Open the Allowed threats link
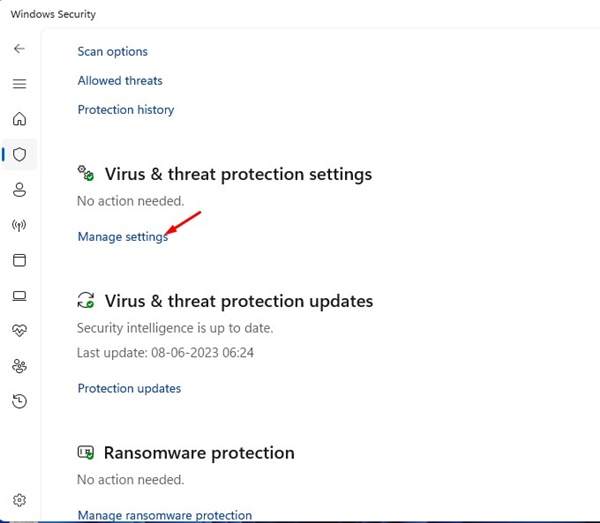 120,81
